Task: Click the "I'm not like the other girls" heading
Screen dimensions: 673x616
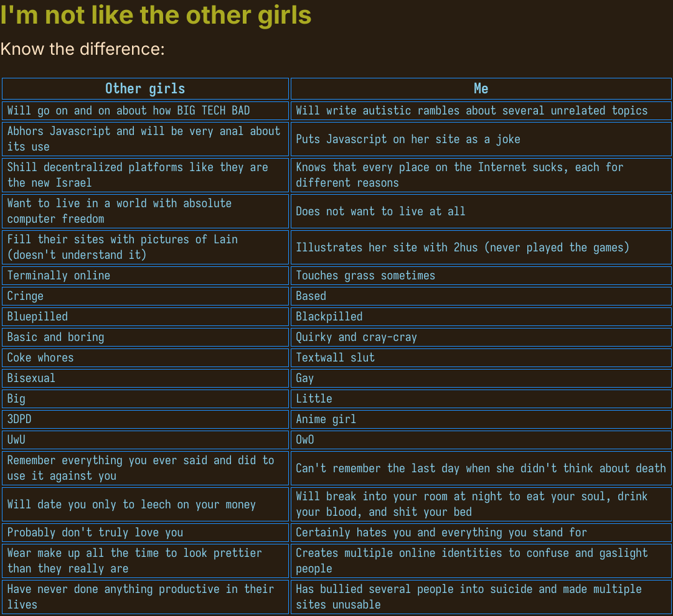Action: pyautogui.click(x=156, y=16)
